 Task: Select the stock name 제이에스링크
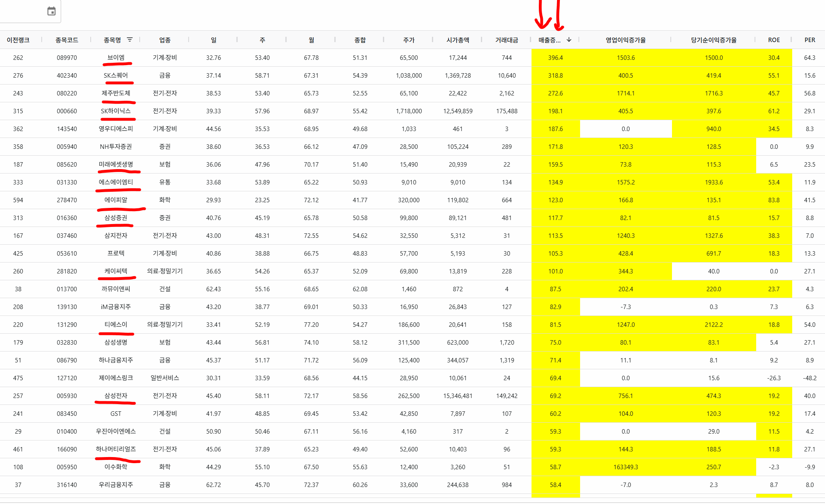click(116, 378)
